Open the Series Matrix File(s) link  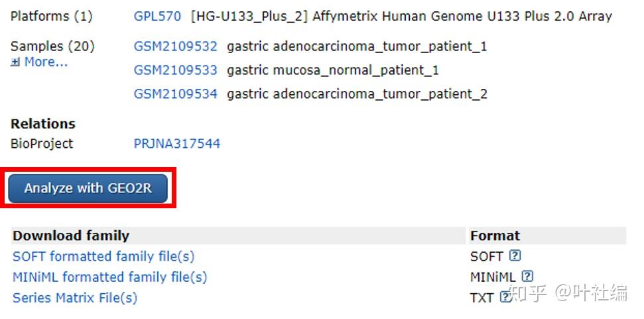coord(75,298)
